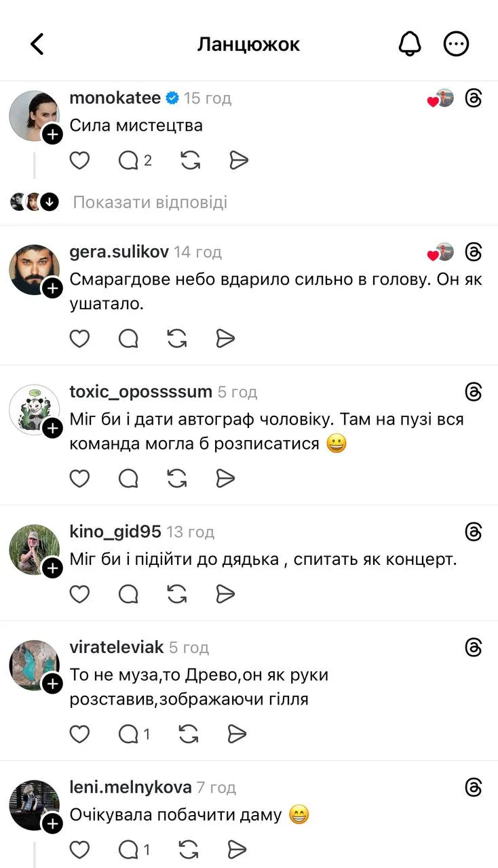Share virateleviak's comment
This screenshot has width=498, height=868.
(237, 734)
